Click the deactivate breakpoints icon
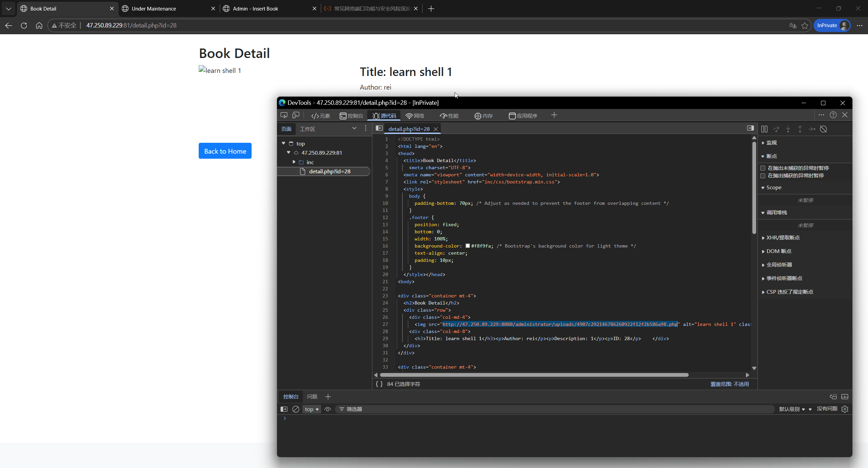This screenshot has height=468, width=868. 823,129
